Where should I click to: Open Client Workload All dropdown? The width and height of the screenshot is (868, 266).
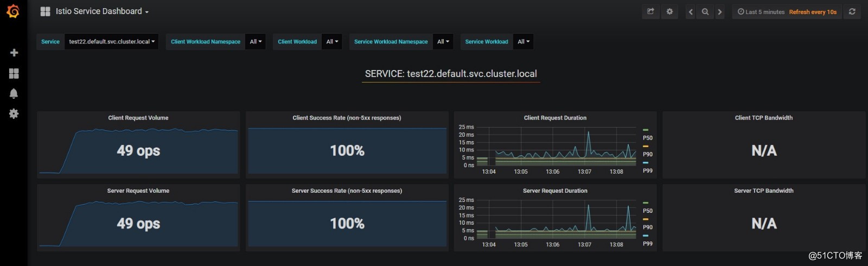(x=332, y=42)
